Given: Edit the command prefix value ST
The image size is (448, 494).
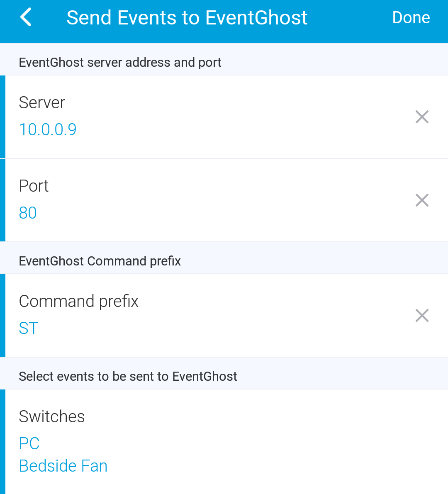Looking at the screenshot, I should (29, 328).
